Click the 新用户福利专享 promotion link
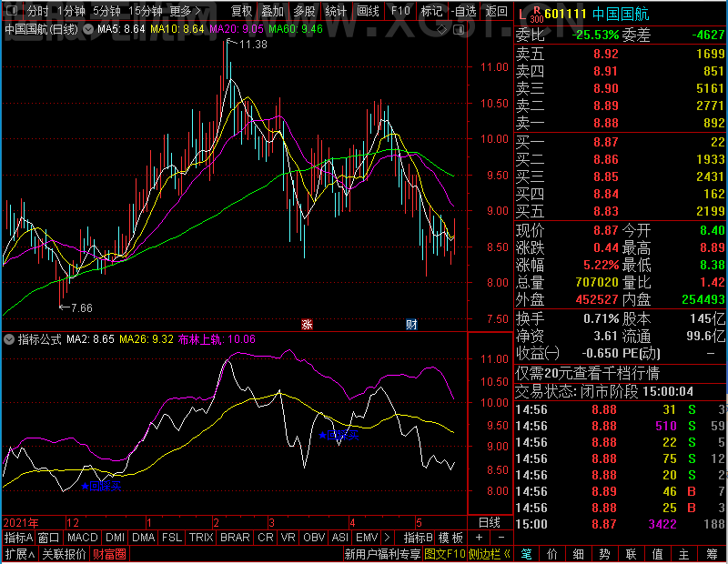This screenshot has height=564, width=728. pyautogui.click(x=382, y=554)
